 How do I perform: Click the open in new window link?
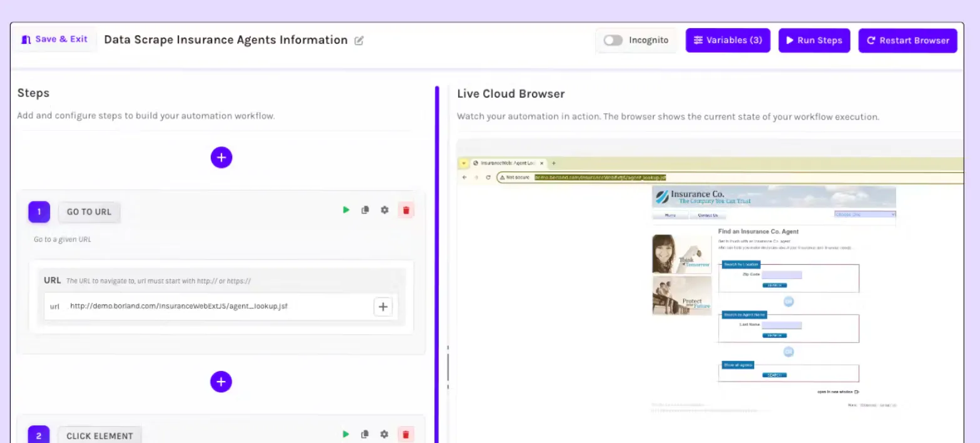[839, 392]
